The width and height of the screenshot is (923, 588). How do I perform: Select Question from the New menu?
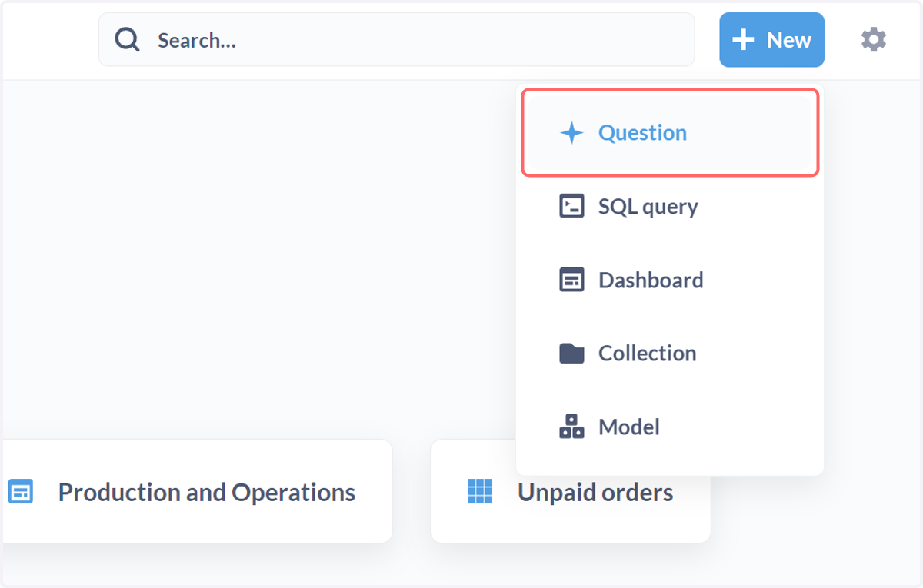click(x=671, y=133)
